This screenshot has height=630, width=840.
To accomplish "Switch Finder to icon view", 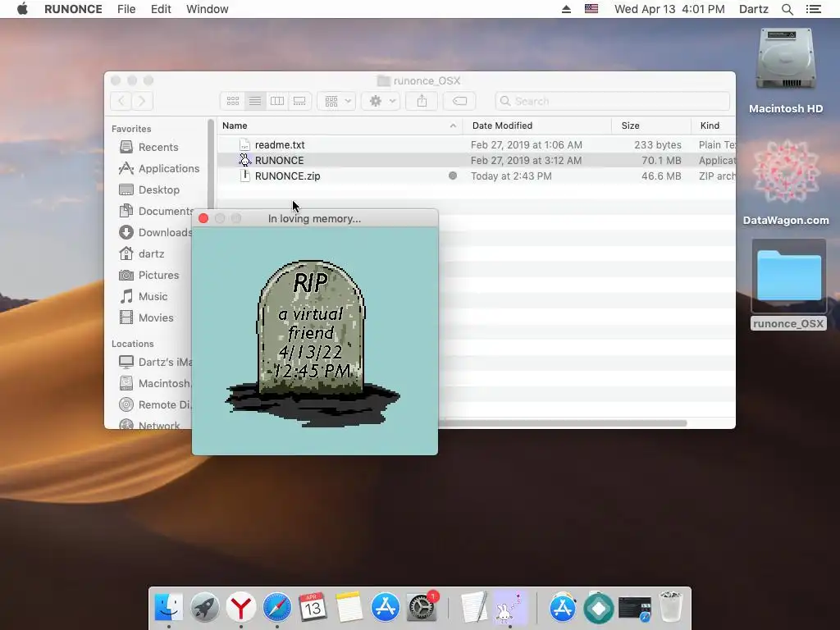I will click(232, 101).
